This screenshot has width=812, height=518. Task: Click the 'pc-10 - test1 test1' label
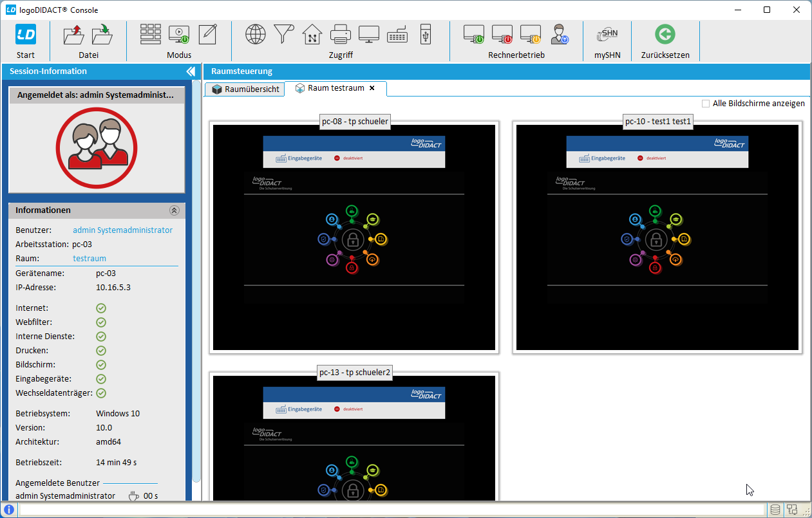pos(658,120)
